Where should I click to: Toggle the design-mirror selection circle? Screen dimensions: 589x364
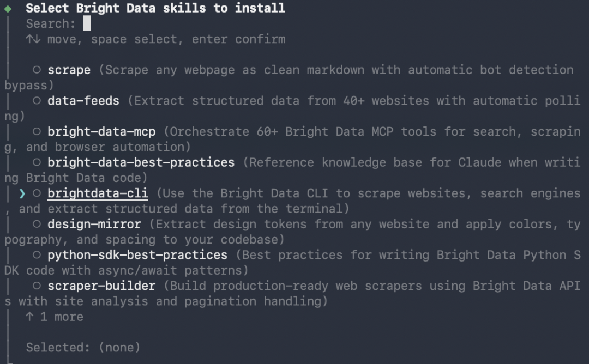coord(37,224)
